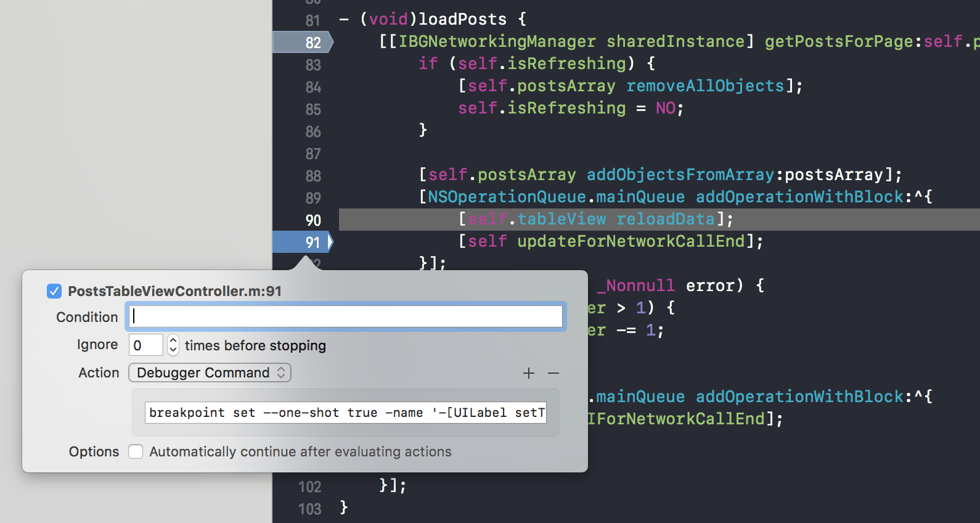The width and height of the screenshot is (980, 523).
Task: Enable Automatically continue after evaluating actions
Action: point(136,451)
